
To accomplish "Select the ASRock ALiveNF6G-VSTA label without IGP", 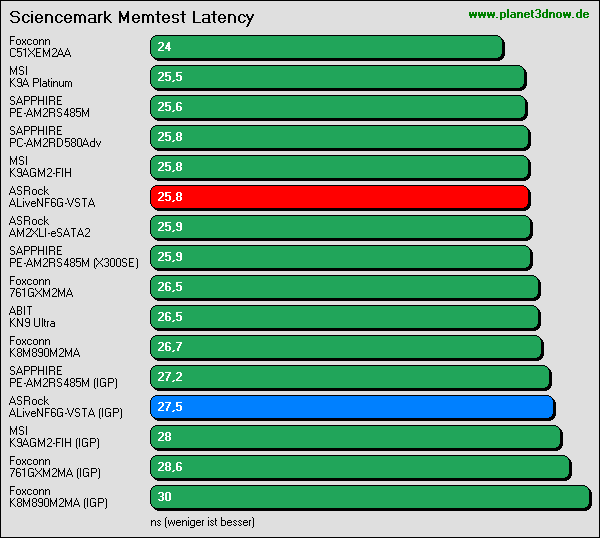I will (52, 197).
